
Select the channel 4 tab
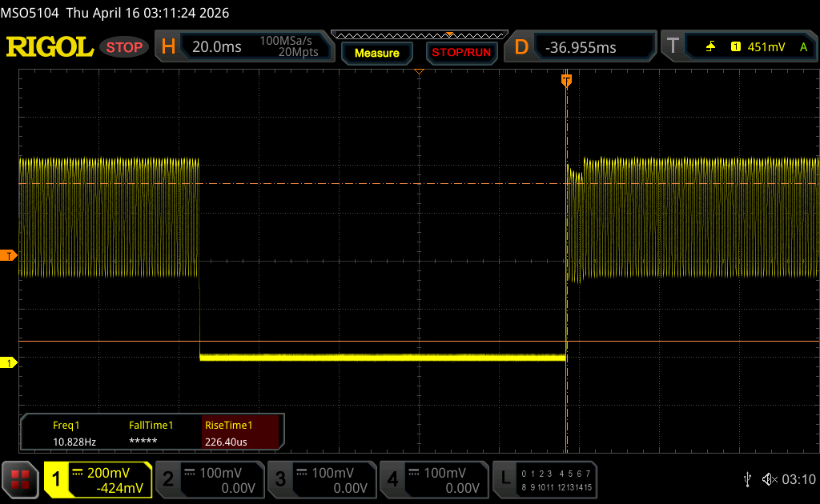point(433,479)
